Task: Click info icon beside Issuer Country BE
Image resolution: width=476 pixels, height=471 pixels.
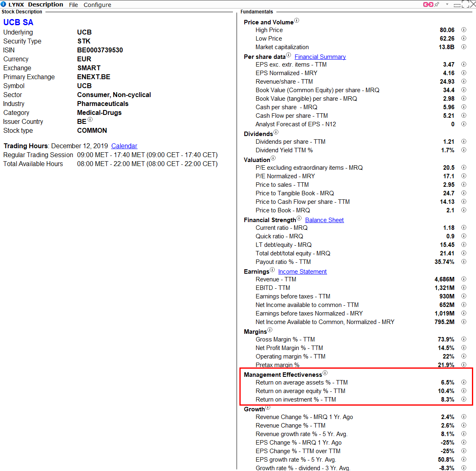Action: point(90,120)
